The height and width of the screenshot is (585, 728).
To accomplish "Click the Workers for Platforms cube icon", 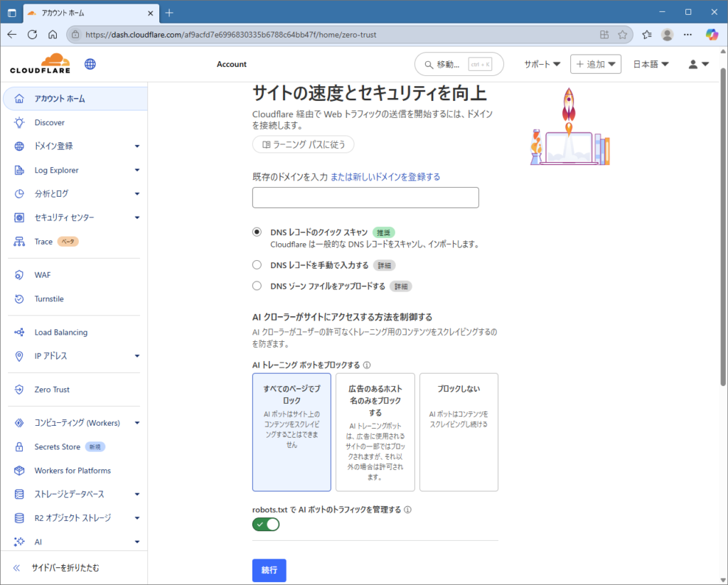I will (19, 471).
